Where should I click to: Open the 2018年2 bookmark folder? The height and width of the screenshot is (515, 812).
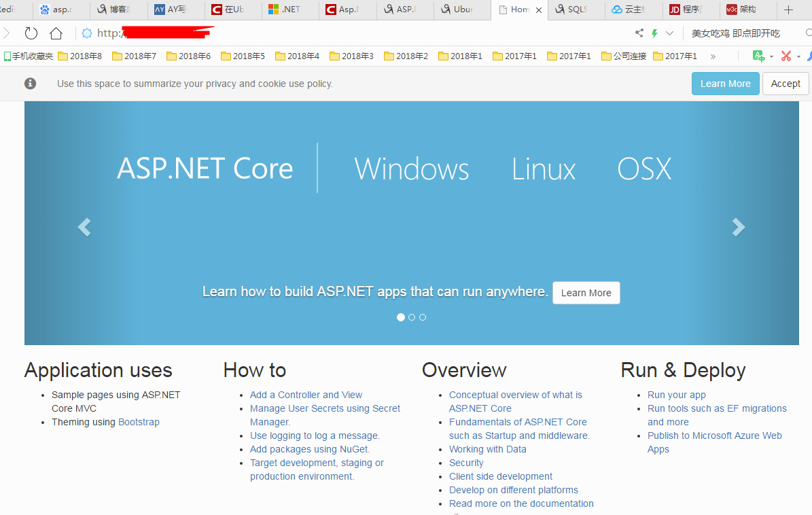(x=406, y=56)
